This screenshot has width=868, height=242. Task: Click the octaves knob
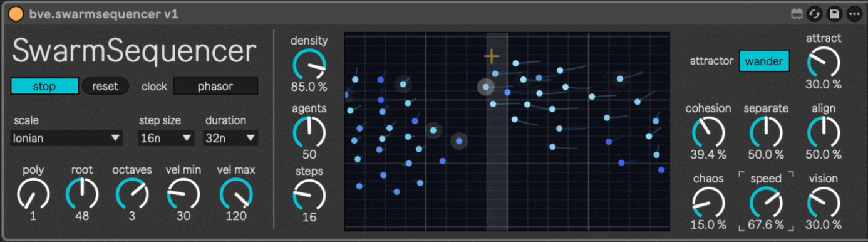pos(132,194)
